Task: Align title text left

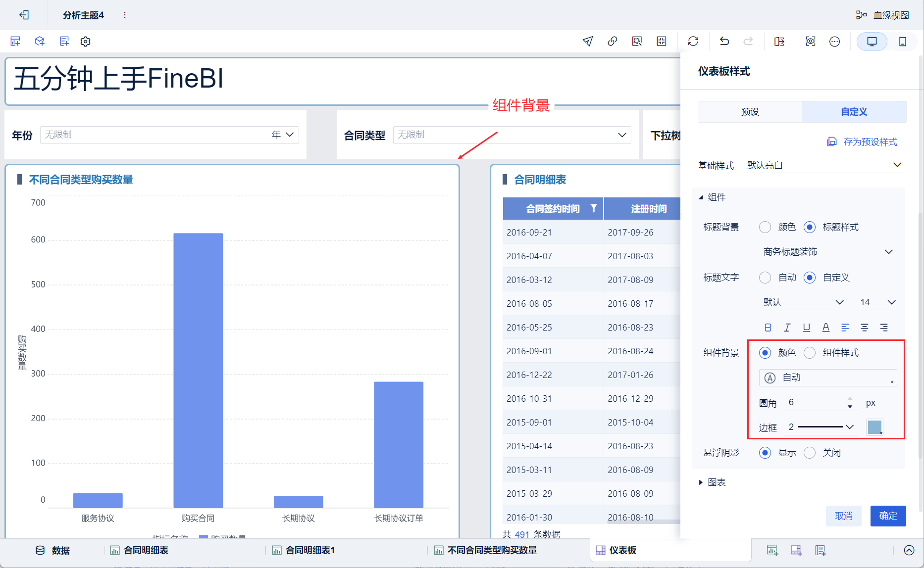Action: pos(845,328)
